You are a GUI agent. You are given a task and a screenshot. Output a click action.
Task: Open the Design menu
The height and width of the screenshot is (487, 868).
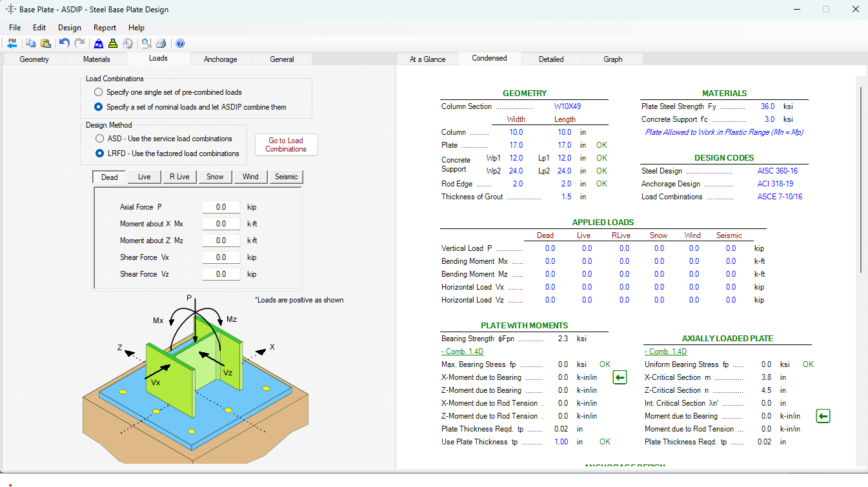tap(70, 28)
